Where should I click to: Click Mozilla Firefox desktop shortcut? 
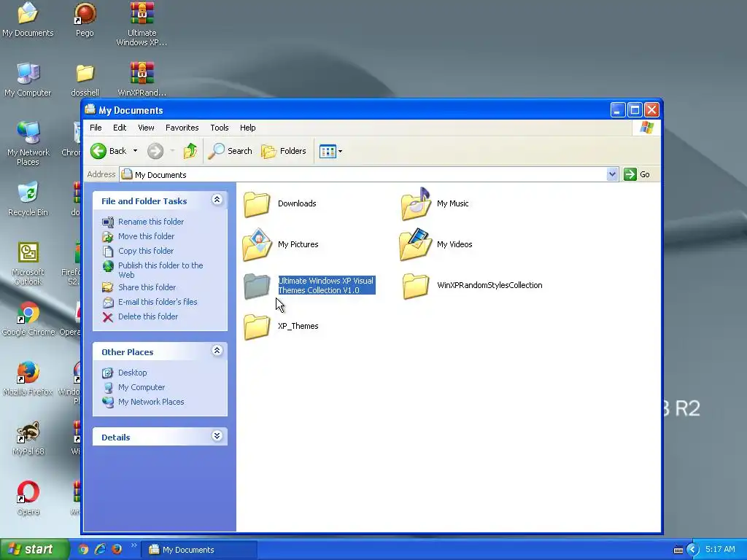tap(28, 378)
